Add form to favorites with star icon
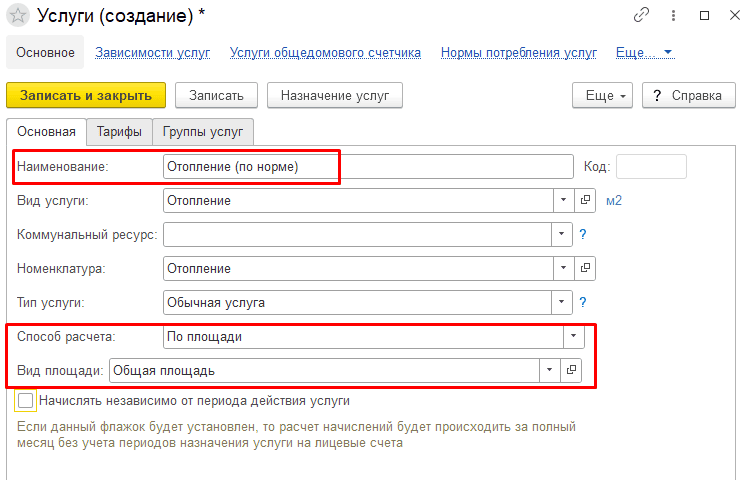This screenshot has height=480, width=749. 18,15
